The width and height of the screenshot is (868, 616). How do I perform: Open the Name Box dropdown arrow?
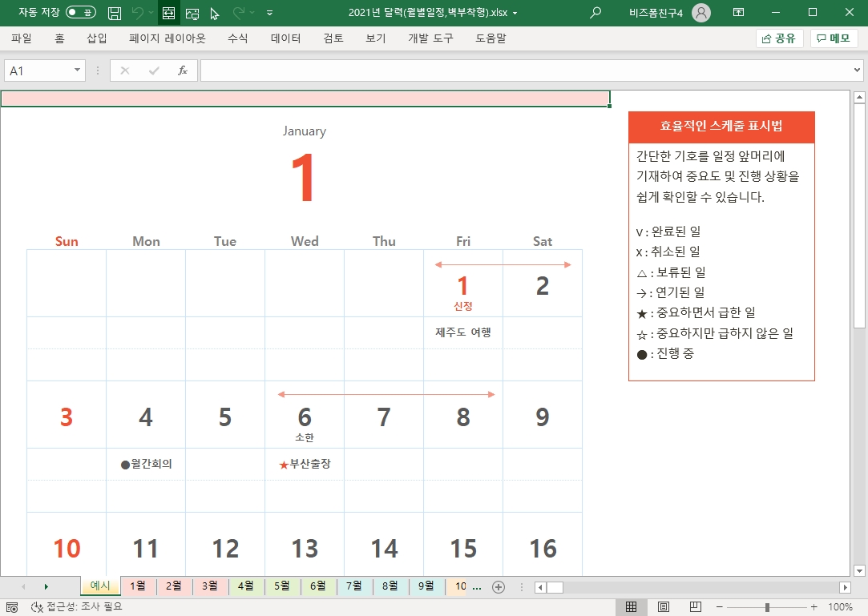click(x=78, y=70)
